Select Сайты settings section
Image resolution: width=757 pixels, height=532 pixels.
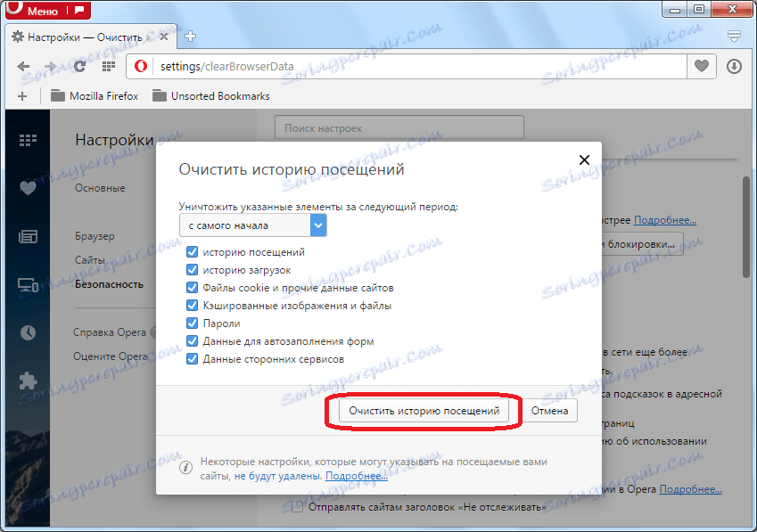(x=90, y=260)
